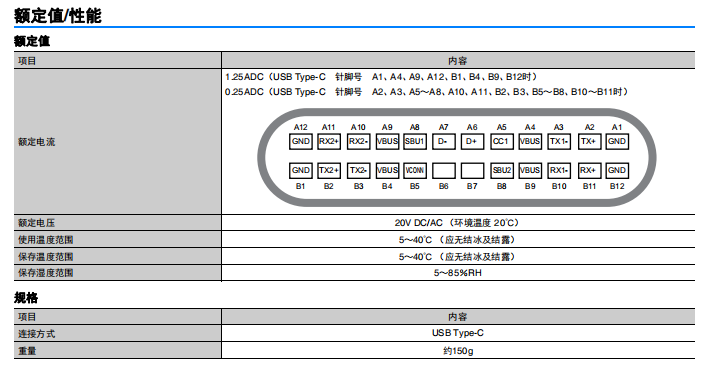Click the RX1- pin box at B10

(x=559, y=170)
